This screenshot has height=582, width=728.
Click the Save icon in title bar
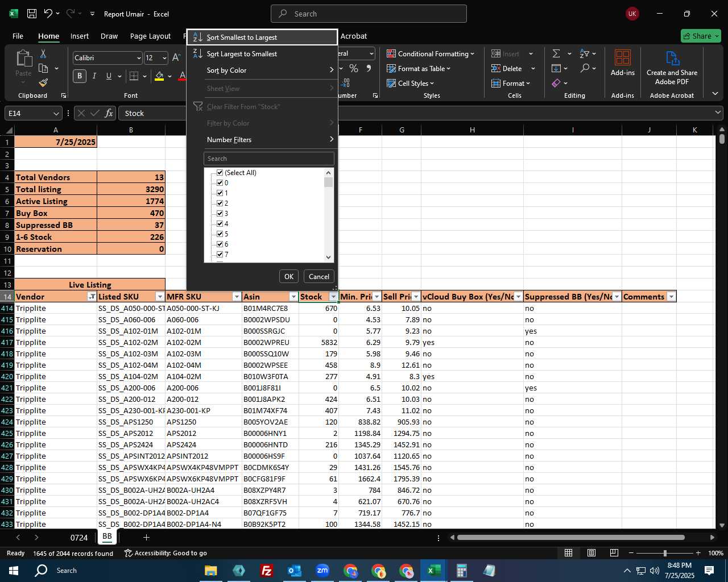32,14
